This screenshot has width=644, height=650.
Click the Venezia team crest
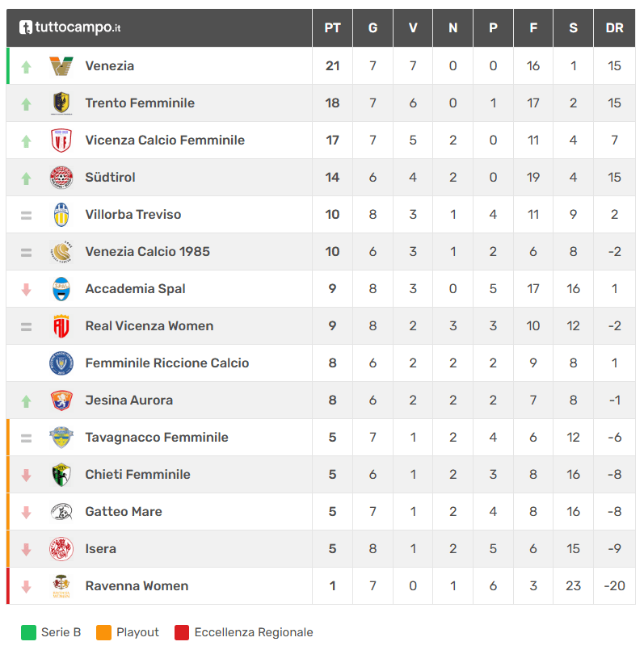coord(61,66)
